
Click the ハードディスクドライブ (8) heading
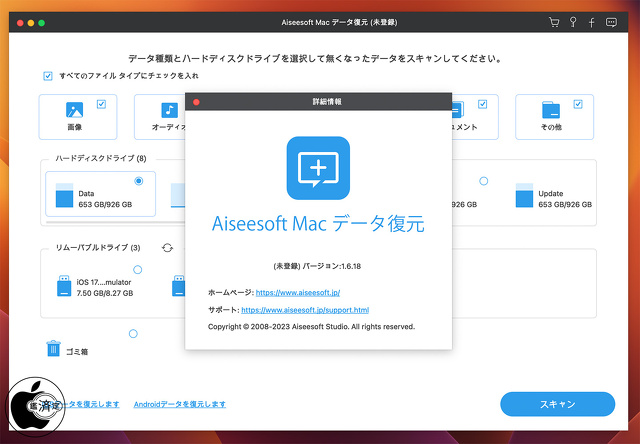[x=101, y=158]
